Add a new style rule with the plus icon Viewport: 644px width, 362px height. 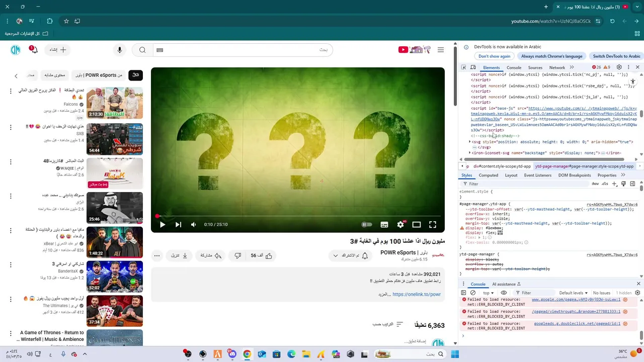614,184
